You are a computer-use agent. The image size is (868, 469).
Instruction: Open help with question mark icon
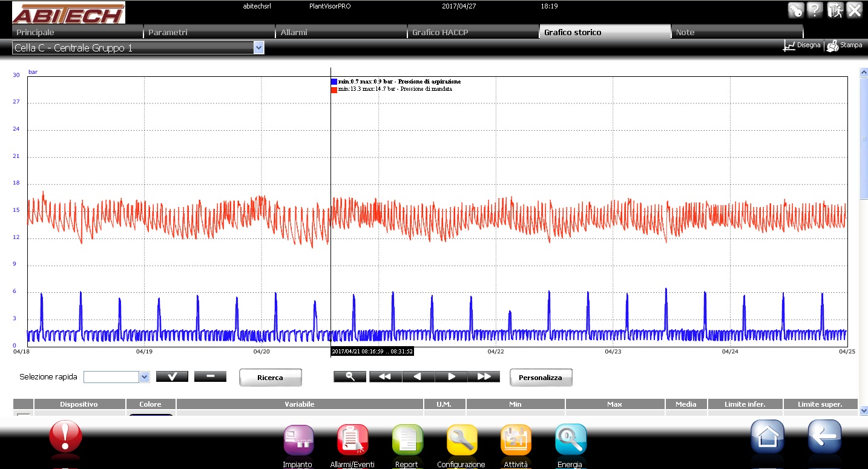[x=815, y=10]
